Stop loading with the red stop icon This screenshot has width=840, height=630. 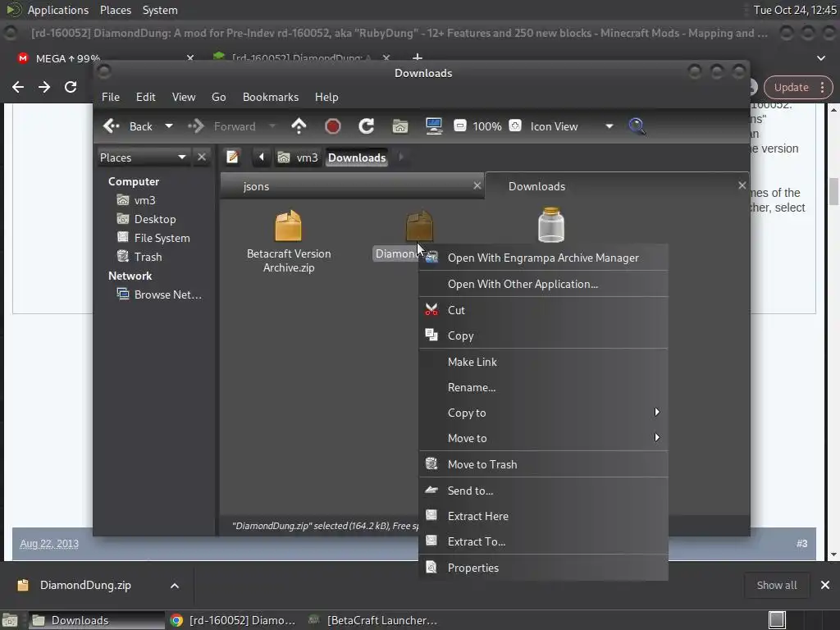(x=333, y=126)
